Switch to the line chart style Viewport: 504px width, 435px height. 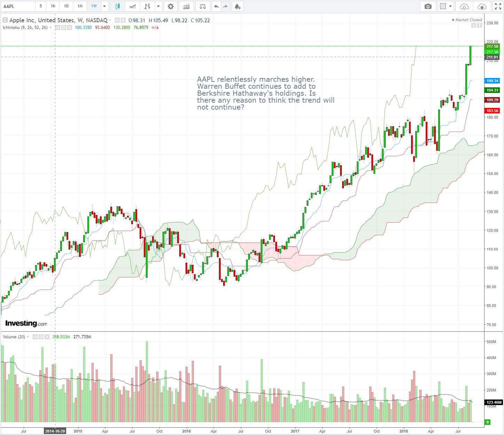pos(133,6)
